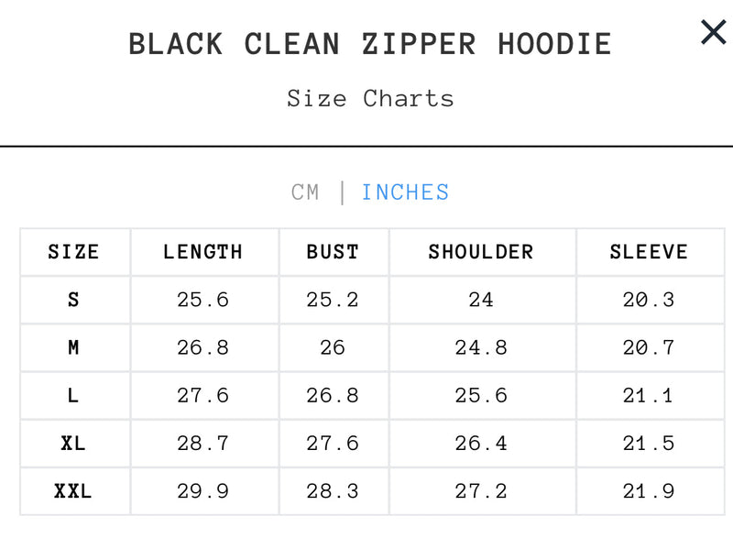Click the Size Charts subtitle text
Viewport: 733px width, 560px height.
click(370, 98)
